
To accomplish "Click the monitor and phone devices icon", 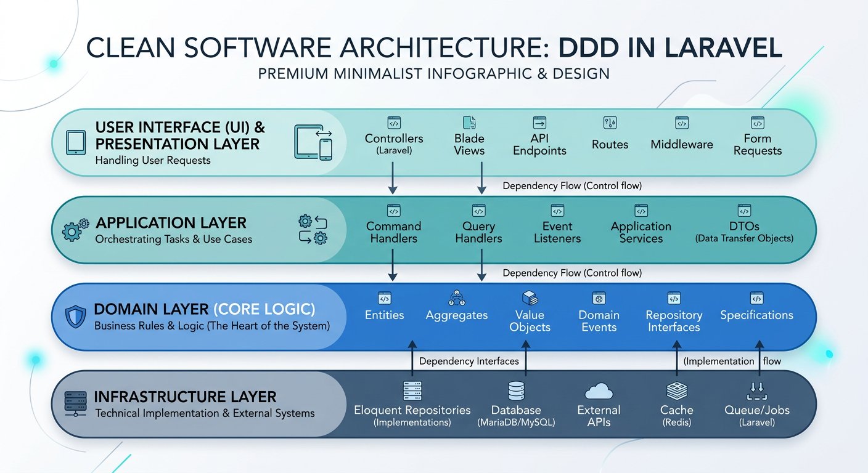I will click(314, 143).
